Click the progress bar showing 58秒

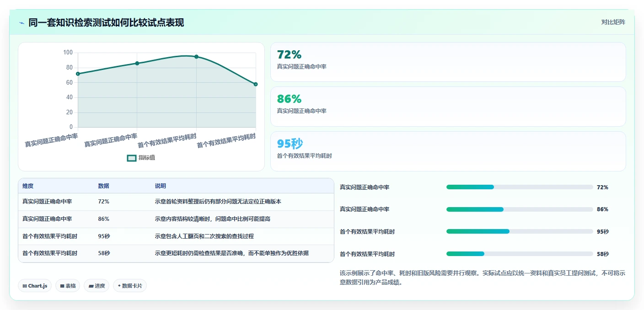[520, 254]
